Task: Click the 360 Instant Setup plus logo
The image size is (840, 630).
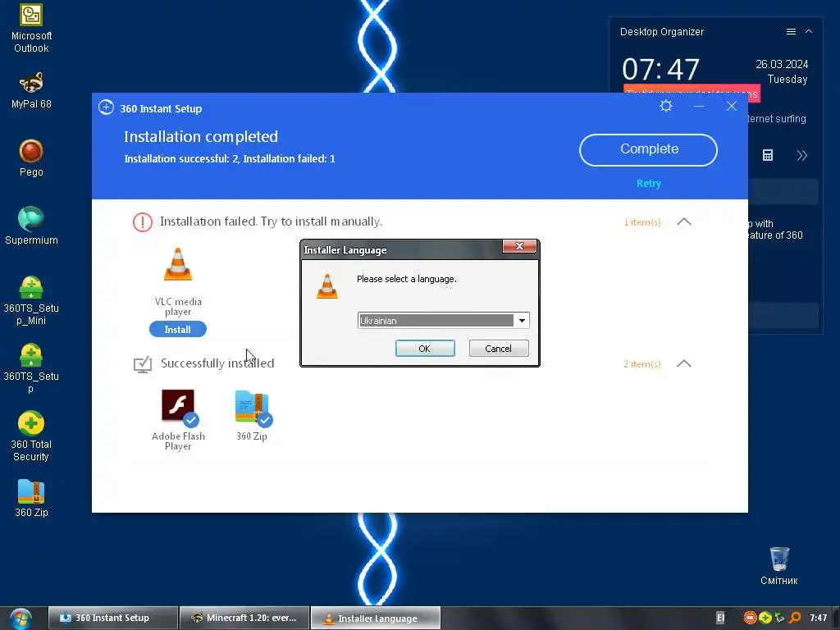Action: tap(106, 107)
